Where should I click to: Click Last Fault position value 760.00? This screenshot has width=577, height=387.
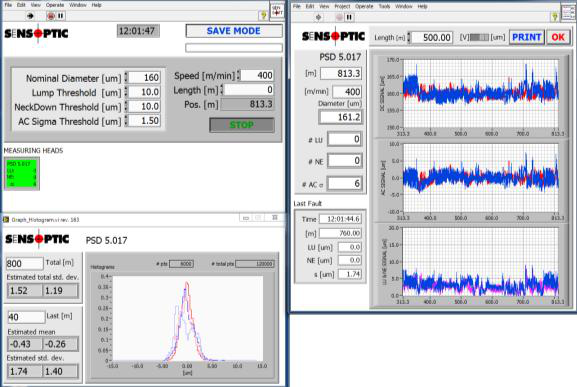point(340,233)
